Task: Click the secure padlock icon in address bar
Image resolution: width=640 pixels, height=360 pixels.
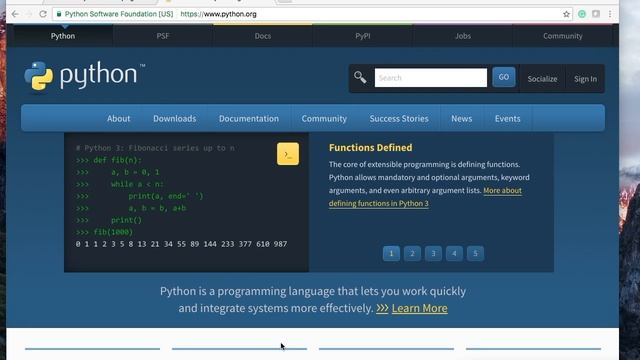Action: (59, 14)
